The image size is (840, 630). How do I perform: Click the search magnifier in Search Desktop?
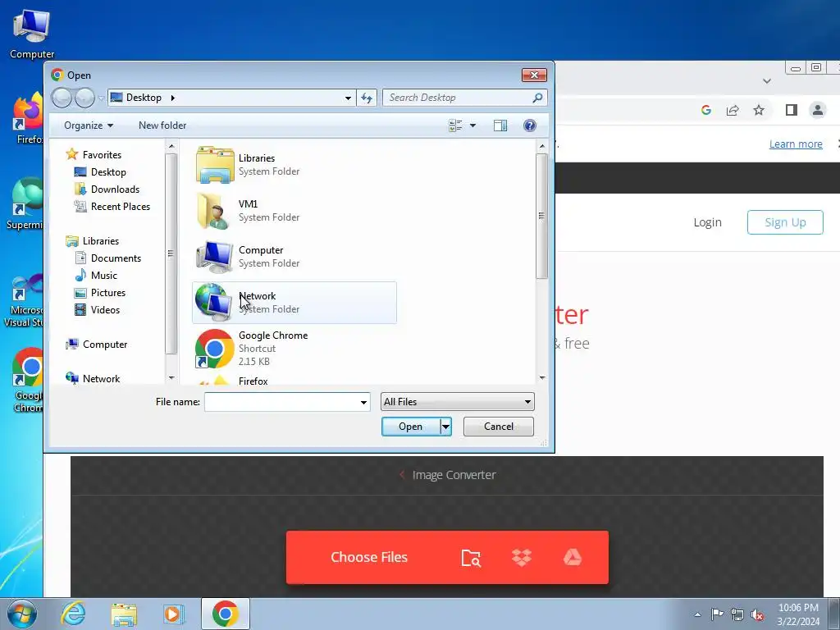[x=537, y=98]
